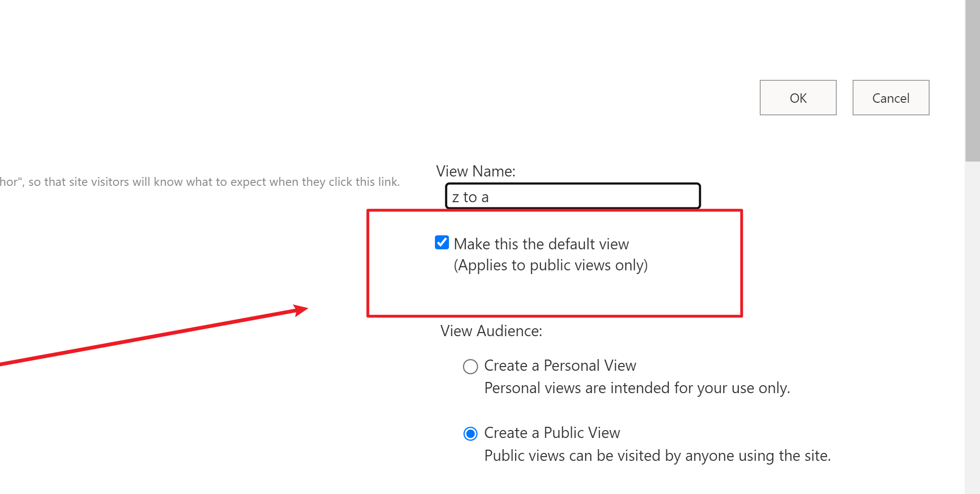Click the 'Public views can be visited' description
The width and height of the screenshot is (980, 494).
click(x=658, y=456)
